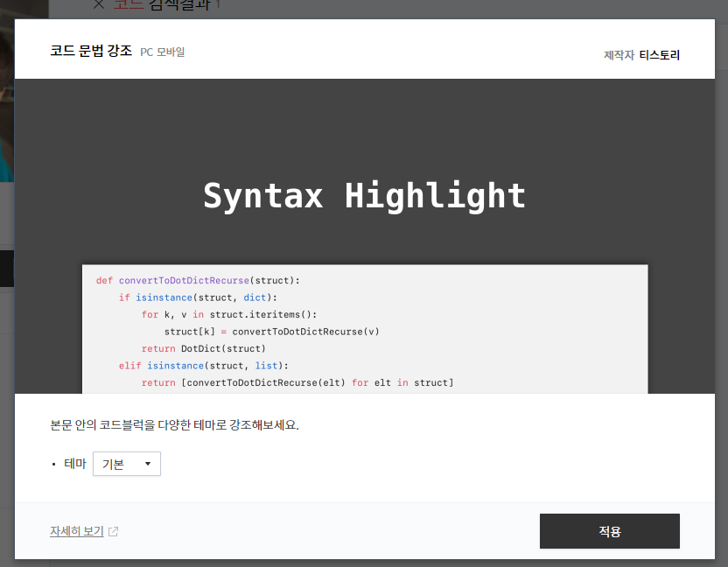728x567 pixels.
Task: Click the 적용 apply button
Action: click(609, 531)
